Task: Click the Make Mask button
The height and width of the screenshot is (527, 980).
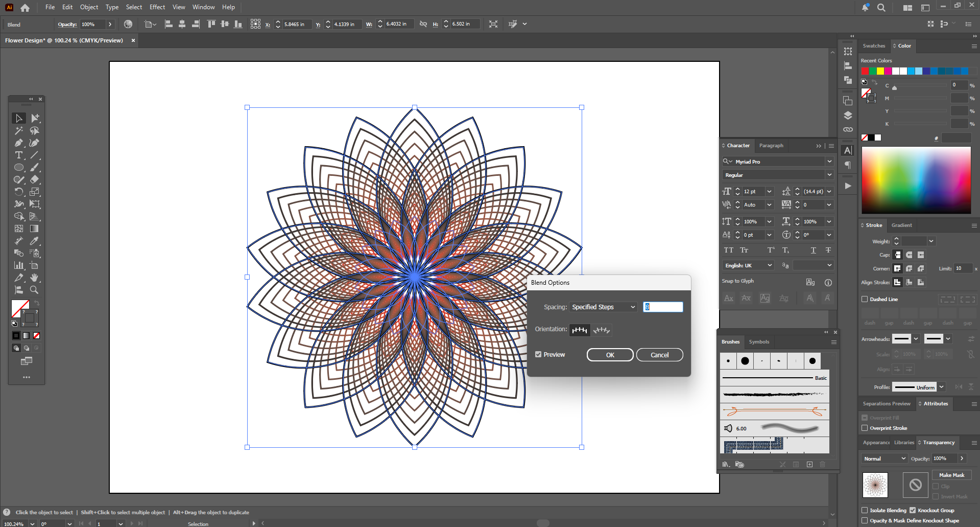Action: (951, 475)
